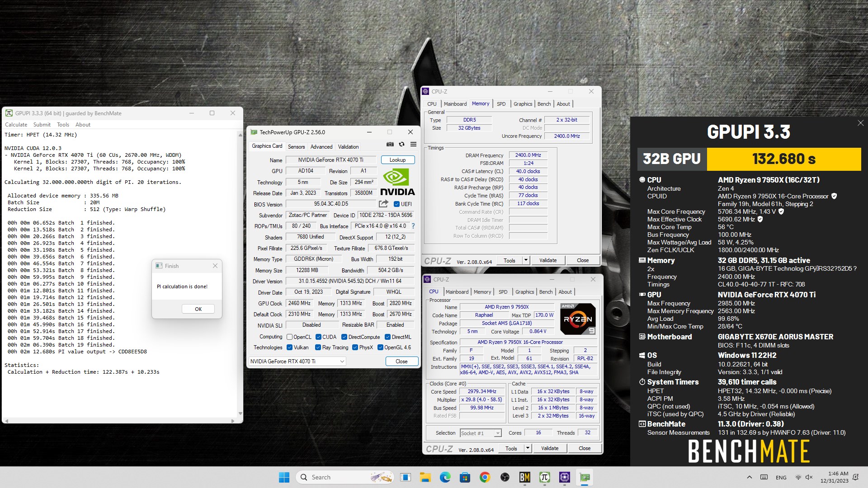Open Tools dropdown arrow in lower CPU-Z
Screen dimensions: 868x488
pyautogui.click(x=528, y=448)
